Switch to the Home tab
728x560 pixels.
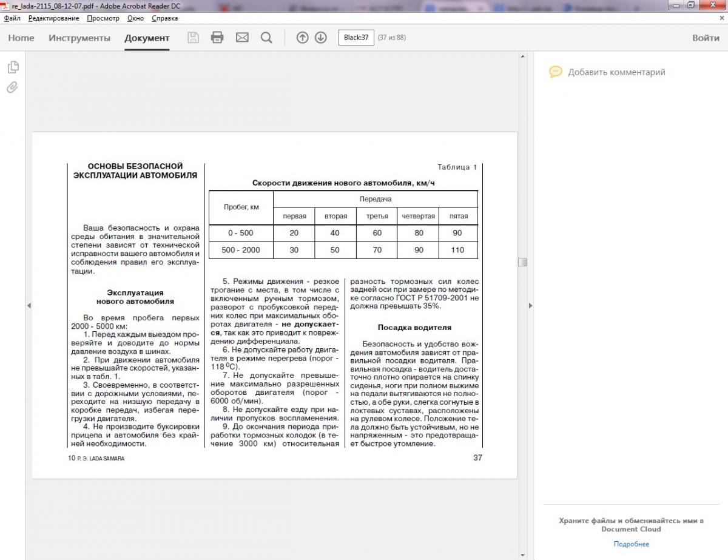(21, 38)
